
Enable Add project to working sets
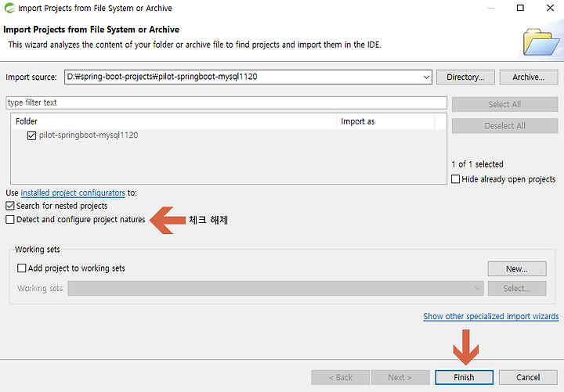coord(22,268)
